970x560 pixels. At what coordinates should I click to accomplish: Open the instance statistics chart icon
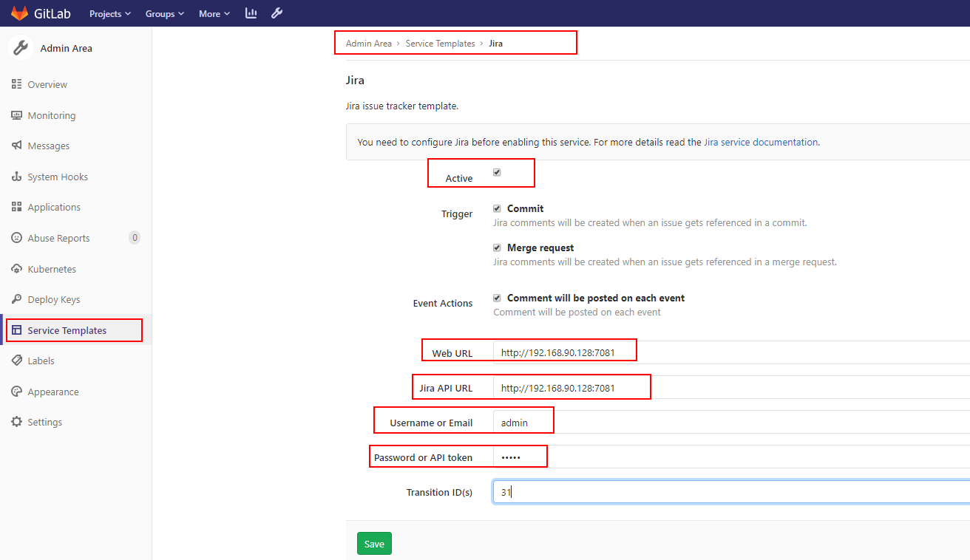(251, 13)
